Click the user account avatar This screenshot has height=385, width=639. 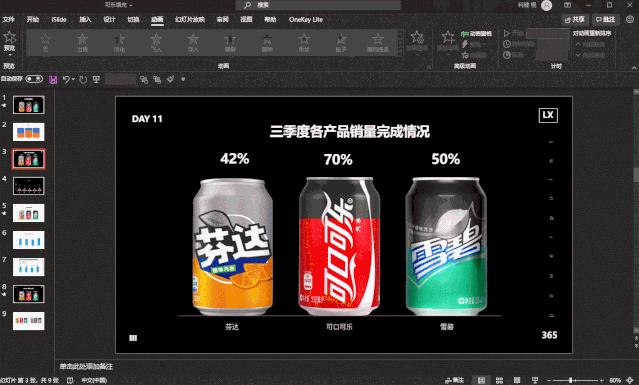pyautogui.click(x=546, y=5)
